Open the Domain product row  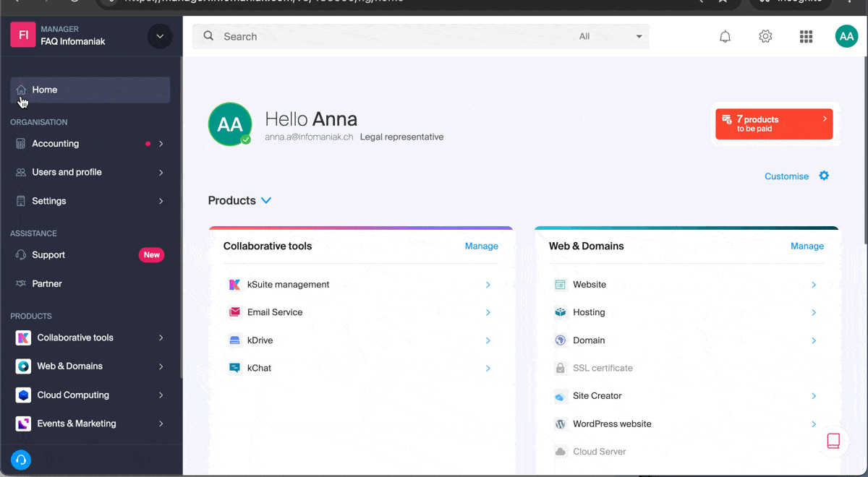(686, 340)
